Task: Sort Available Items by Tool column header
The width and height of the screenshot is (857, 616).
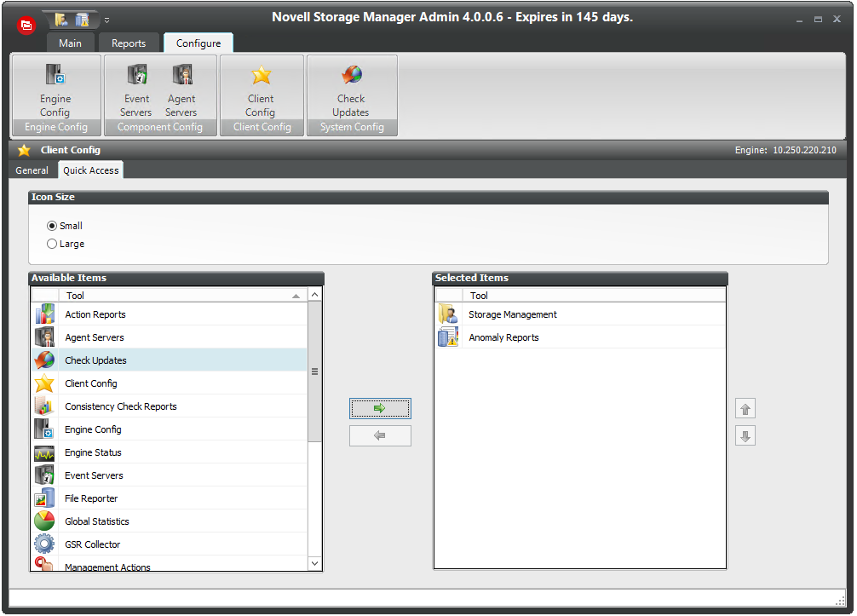Action: click(x=182, y=296)
